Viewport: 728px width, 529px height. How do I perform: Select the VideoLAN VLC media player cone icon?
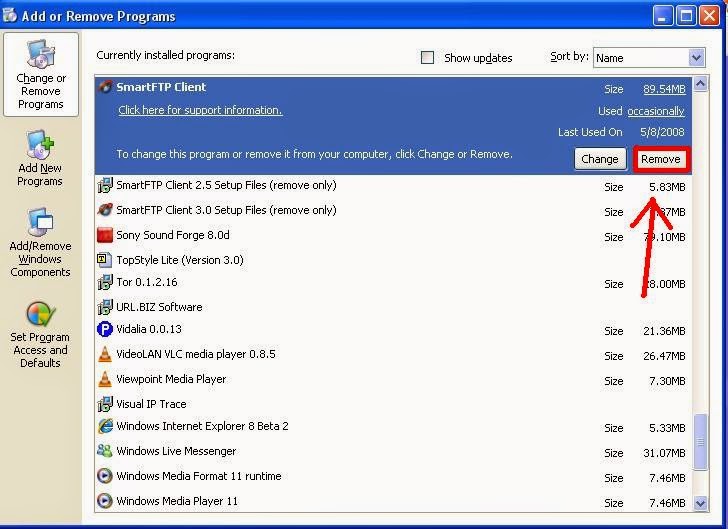coord(105,354)
